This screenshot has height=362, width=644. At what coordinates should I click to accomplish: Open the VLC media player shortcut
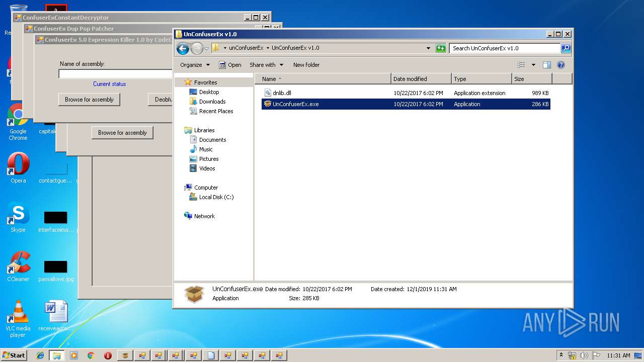(18, 319)
